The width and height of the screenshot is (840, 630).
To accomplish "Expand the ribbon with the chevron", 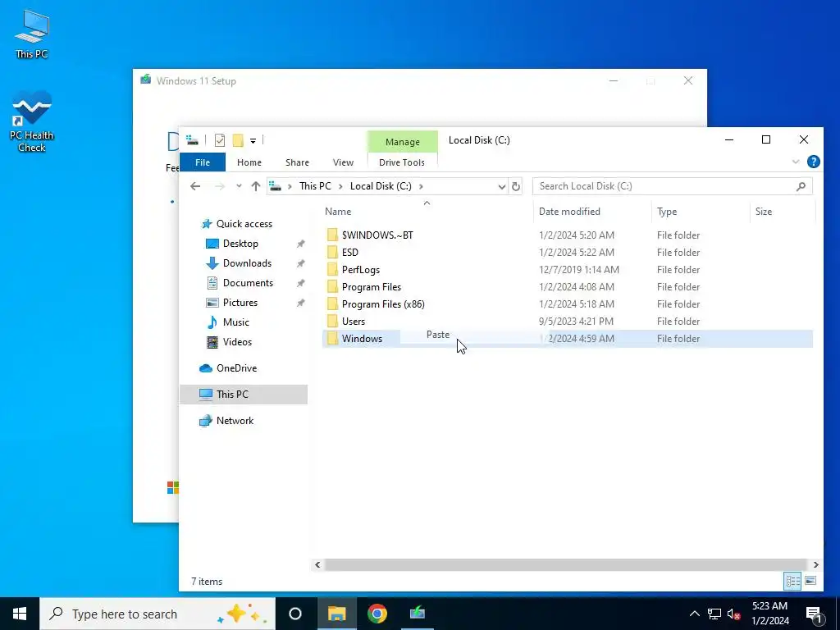I will 796,162.
